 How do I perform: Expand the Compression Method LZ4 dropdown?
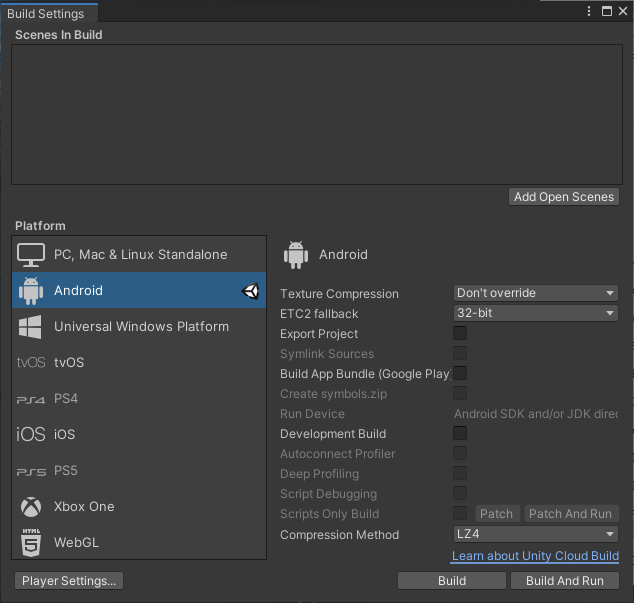pos(536,534)
